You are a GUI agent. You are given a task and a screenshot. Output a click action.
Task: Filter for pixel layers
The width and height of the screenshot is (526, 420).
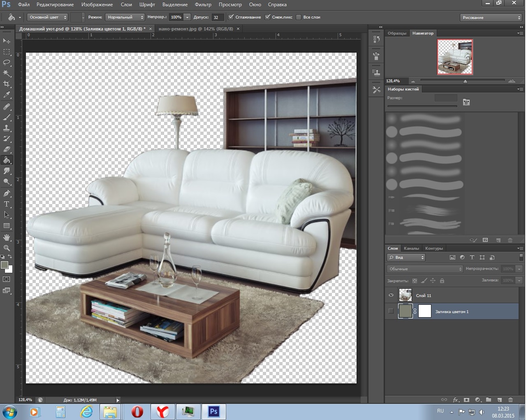pyautogui.click(x=452, y=257)
